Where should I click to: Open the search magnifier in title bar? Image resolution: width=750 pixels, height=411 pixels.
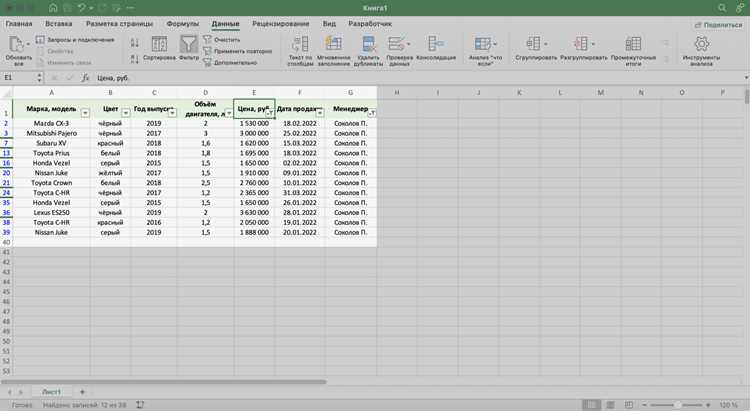722,8
